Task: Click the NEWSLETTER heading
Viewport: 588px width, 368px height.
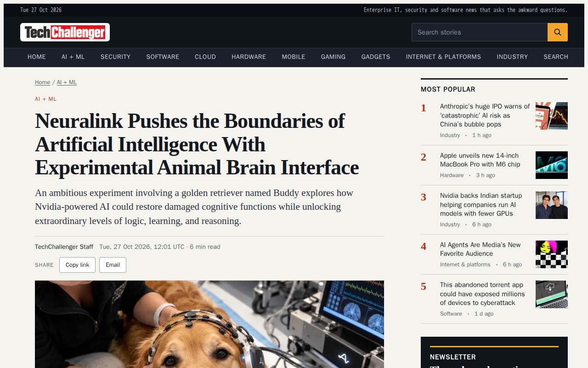Action: 453,357
